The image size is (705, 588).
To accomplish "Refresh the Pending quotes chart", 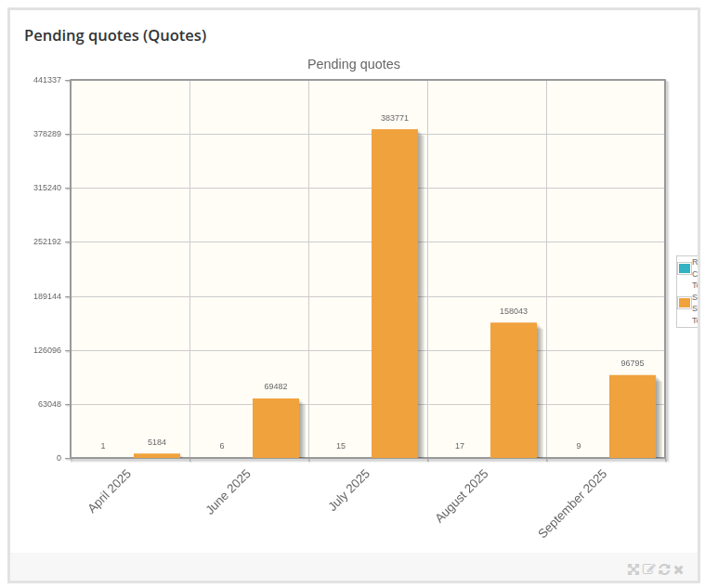I will pyautogui.click(x=664, y=569).
